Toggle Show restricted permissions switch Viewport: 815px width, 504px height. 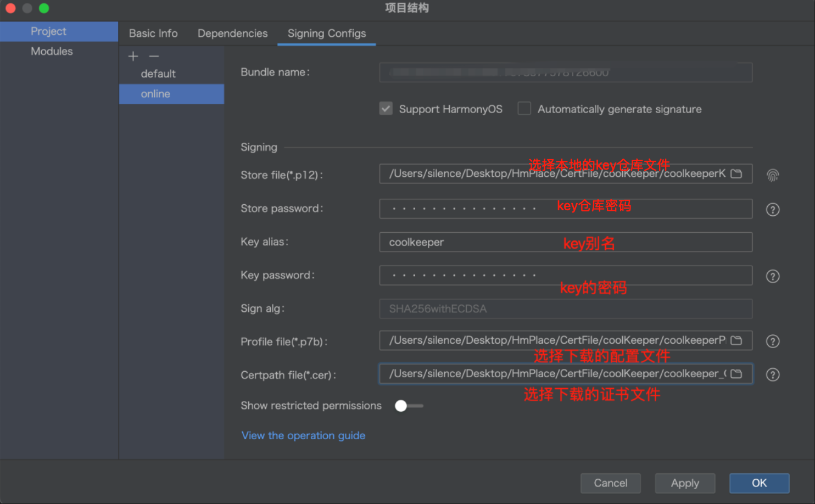click(x=408, y=406)
